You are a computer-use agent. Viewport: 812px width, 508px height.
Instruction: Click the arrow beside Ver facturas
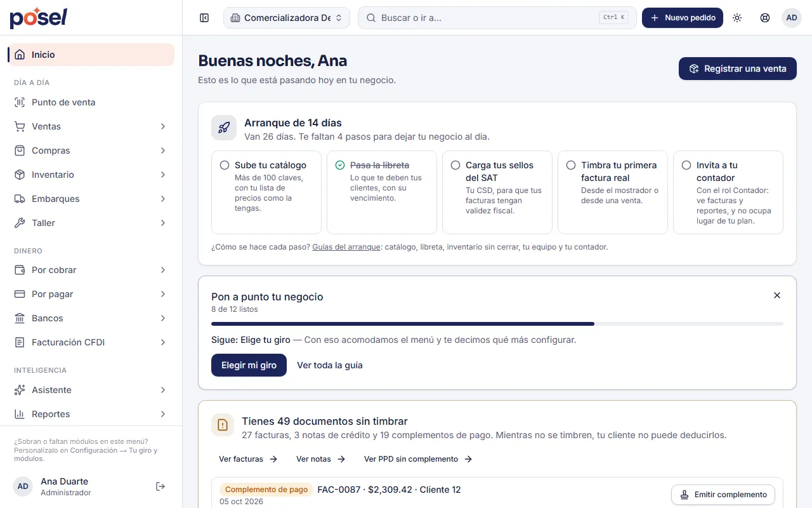(x=273, y=459)
